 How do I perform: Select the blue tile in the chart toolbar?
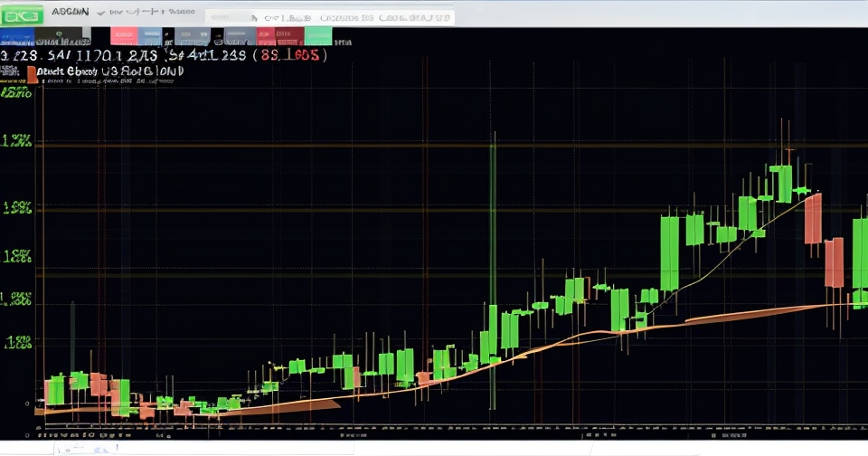point(17,36)
